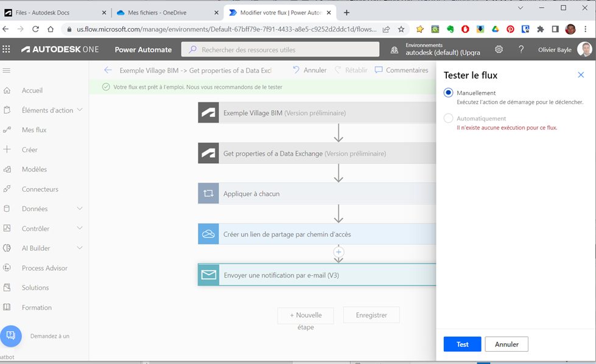Click the Rechercher des ressources utiles field
596x364 pixels.
(280, 49)
